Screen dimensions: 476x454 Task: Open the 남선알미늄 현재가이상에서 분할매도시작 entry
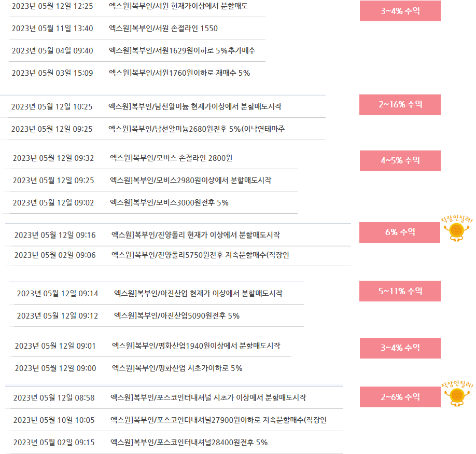(x=195, y=106)
